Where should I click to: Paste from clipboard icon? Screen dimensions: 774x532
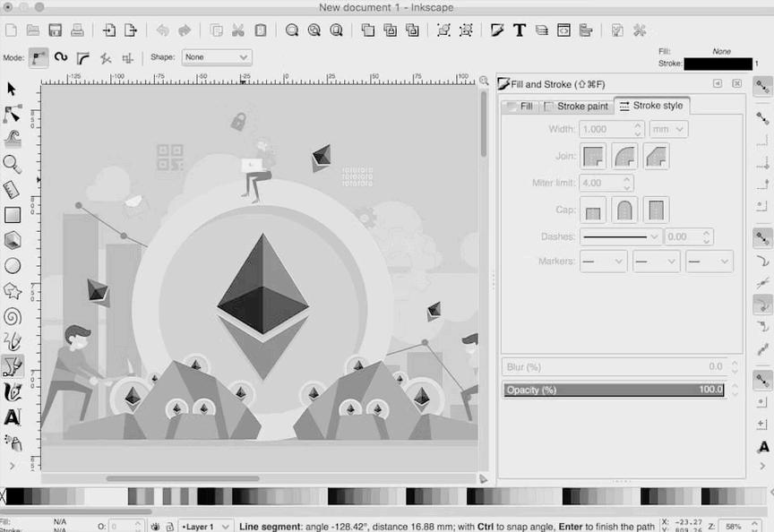(261, 30)
